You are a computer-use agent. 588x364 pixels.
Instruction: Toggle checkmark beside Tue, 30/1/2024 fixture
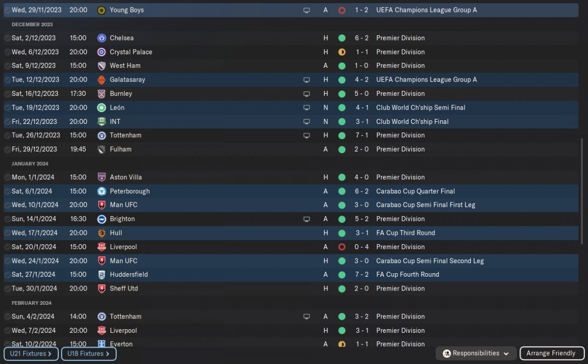click(x=7, y=289)
